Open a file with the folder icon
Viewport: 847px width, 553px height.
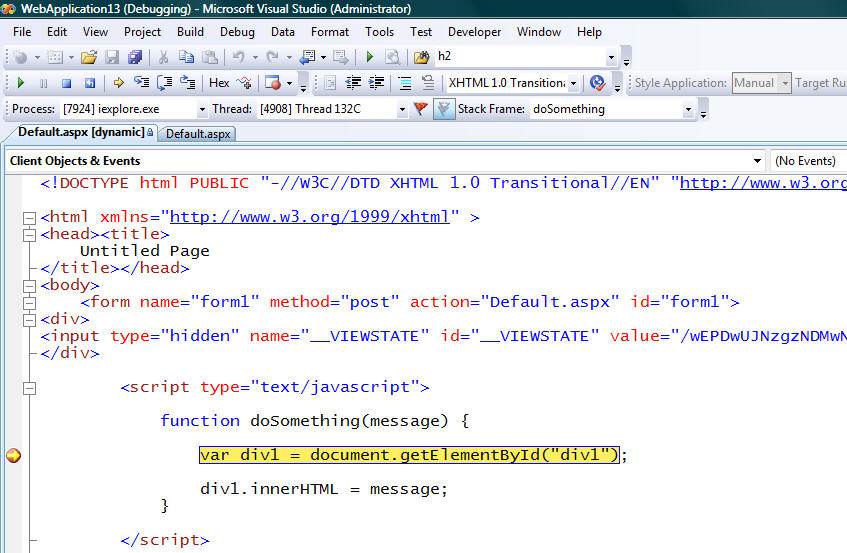[x=89, y=57]
